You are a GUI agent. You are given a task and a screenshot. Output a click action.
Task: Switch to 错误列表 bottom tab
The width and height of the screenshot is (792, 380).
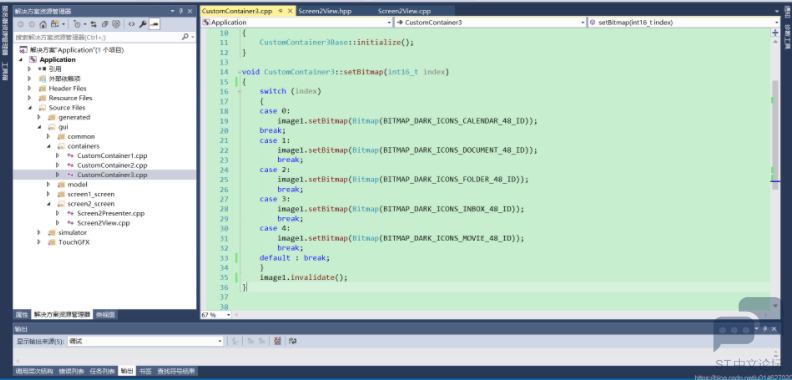(x=71, y=371)
